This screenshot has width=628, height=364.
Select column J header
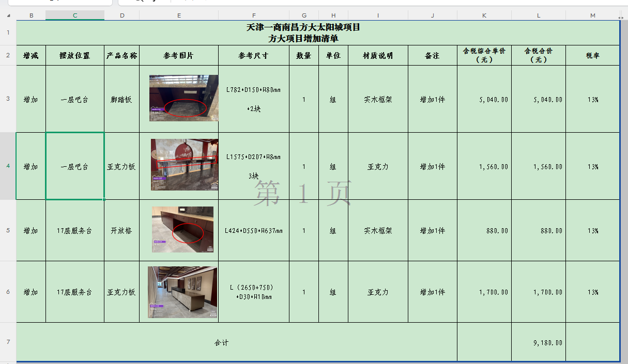433,15
